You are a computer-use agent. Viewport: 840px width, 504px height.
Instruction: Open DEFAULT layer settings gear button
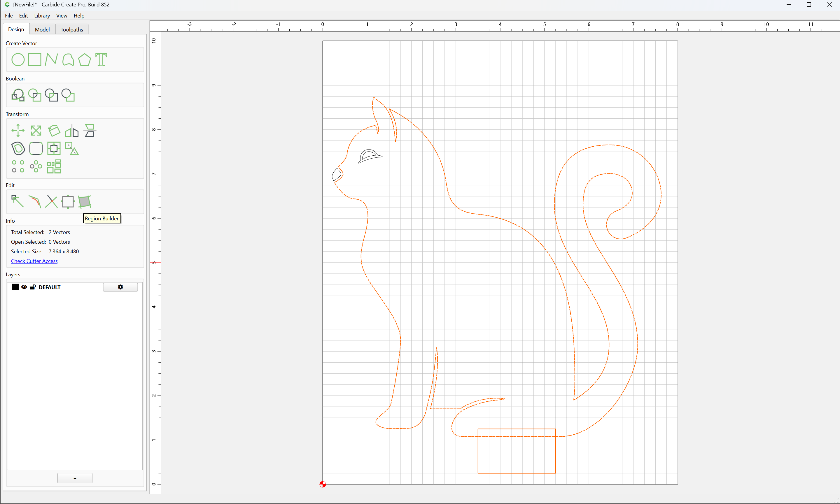(x=120, y=287)
